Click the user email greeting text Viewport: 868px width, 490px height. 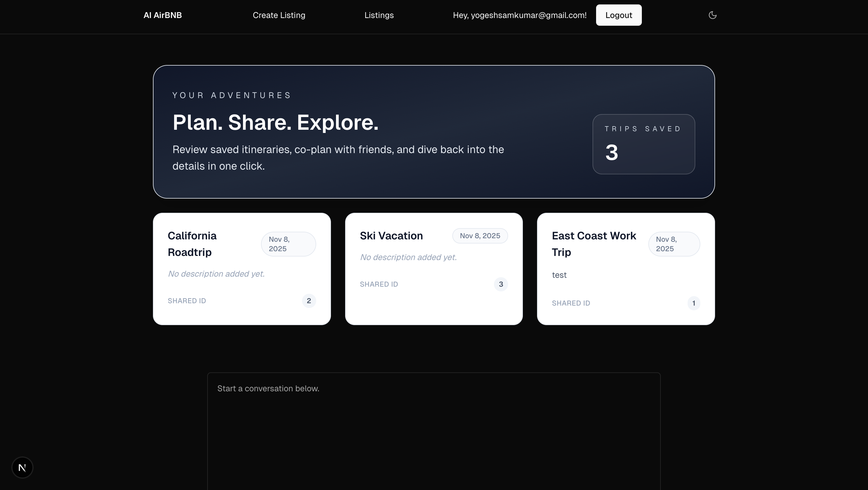tap(519, 15)
